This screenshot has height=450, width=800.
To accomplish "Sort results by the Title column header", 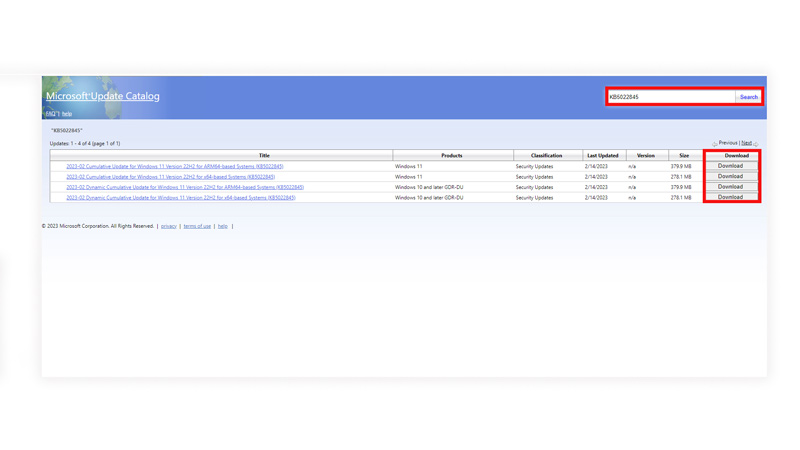I will (x=264, y=156).
